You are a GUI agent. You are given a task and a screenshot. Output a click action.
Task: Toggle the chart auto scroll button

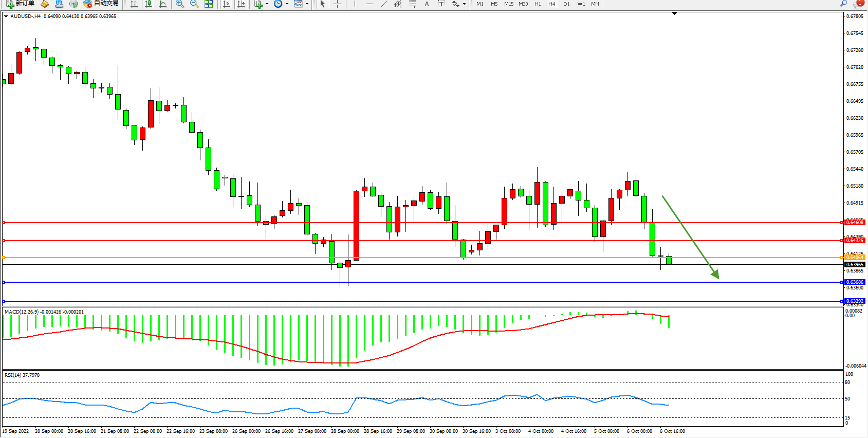click(226, 4)
